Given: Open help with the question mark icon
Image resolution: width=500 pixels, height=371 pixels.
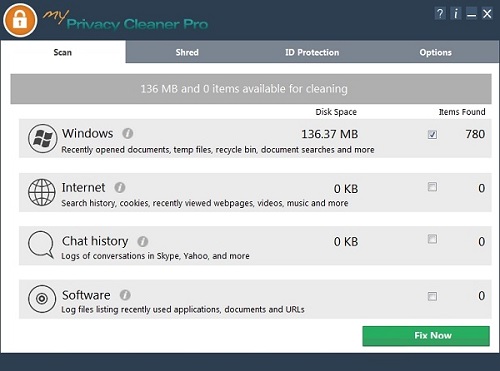Looking at the screenshot, I should (440, 14).
